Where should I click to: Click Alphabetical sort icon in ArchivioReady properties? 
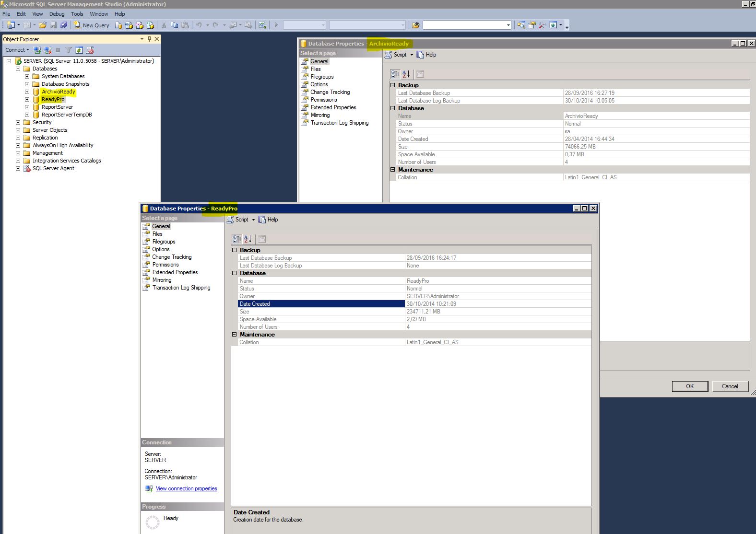tap(406, 74)
